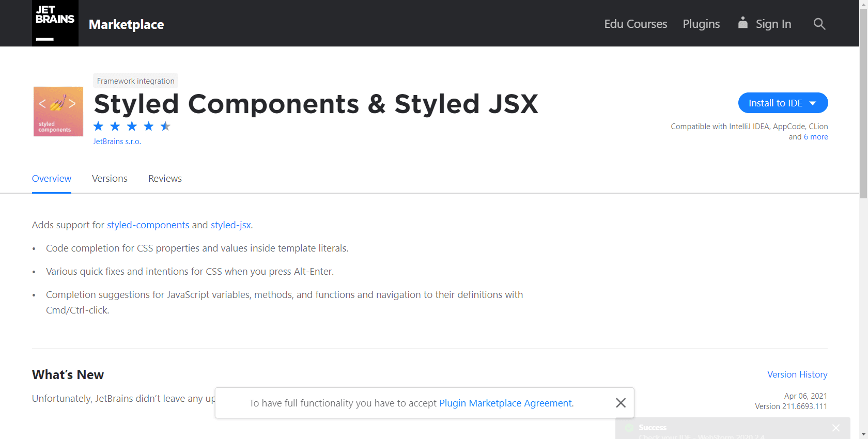Click the scrollbar up arrow
The height and width of the screenshot is (439, 868).
[863, 4]
